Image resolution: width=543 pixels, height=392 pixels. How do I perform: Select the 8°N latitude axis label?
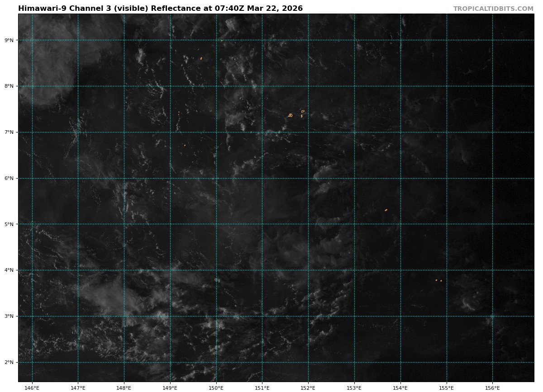click(x=10, y=86)
